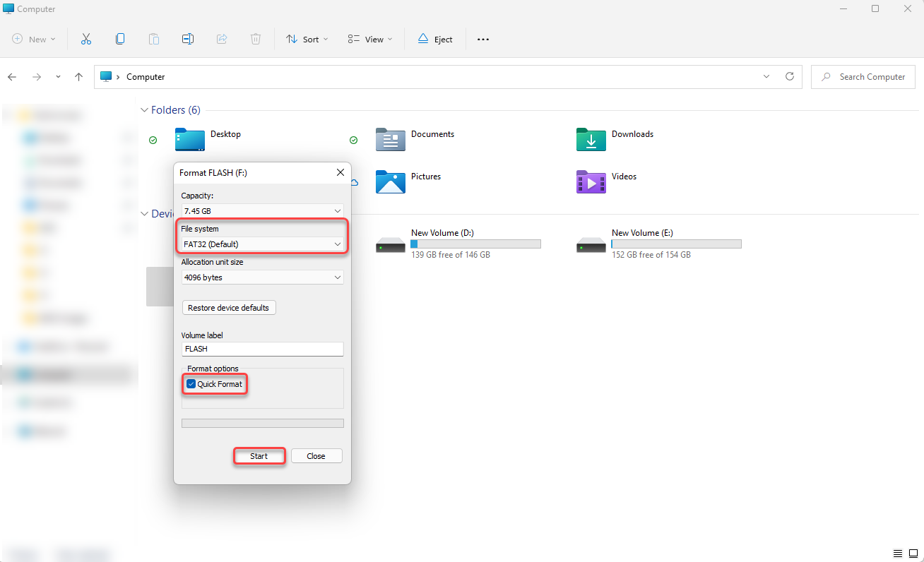This screenshot has width=924, height=562.
Task: Expand the File system dropdown
Action: (262, 244)
